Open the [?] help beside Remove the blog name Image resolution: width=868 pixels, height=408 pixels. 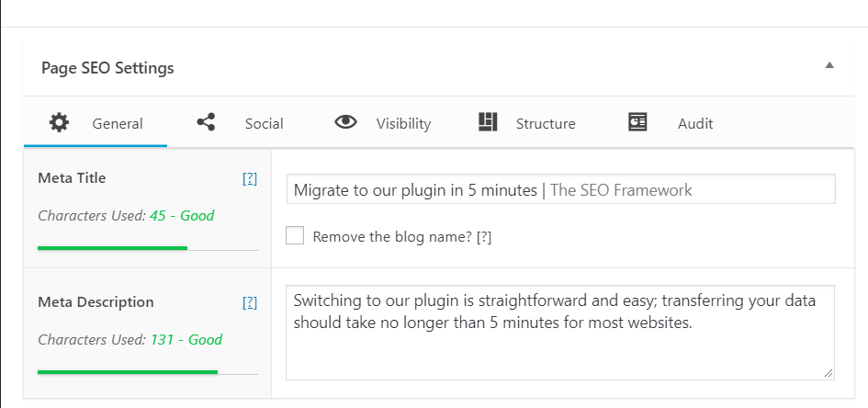[x=484, y=237]
